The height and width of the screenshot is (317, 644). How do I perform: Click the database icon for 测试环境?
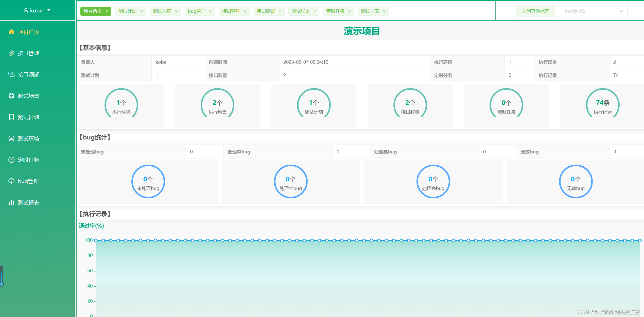pyautogui.click(x=11, y=138)
